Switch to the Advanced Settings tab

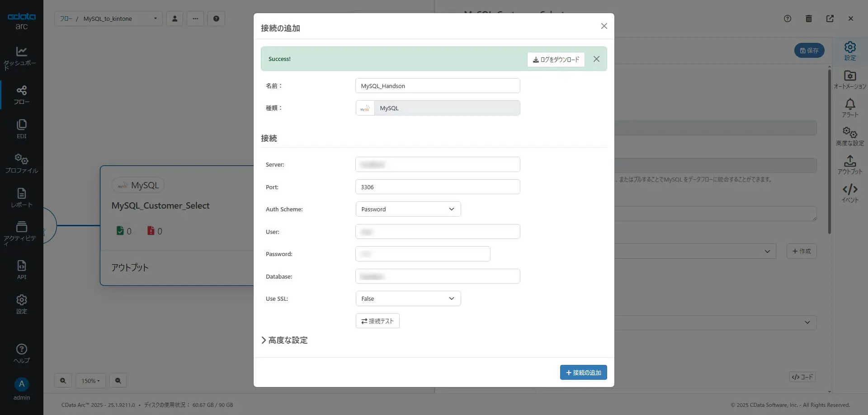[850, 137]
